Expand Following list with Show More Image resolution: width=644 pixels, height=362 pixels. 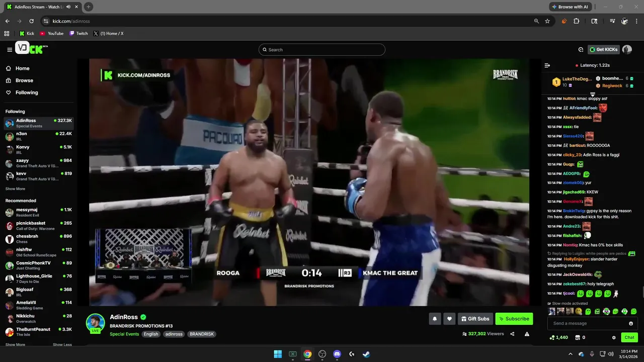tap(15, 189)
